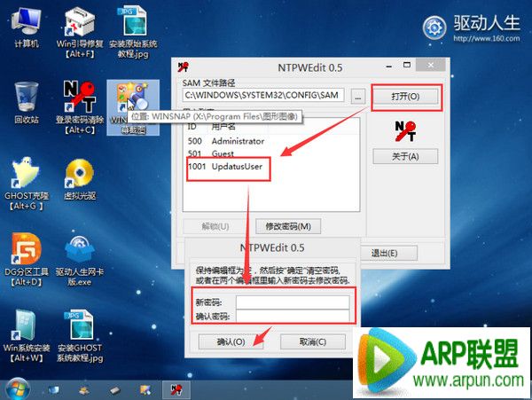Select Win系统安装 [Alt+W] shortcut icon
This screenshot has height=400, width=532.
27,335
